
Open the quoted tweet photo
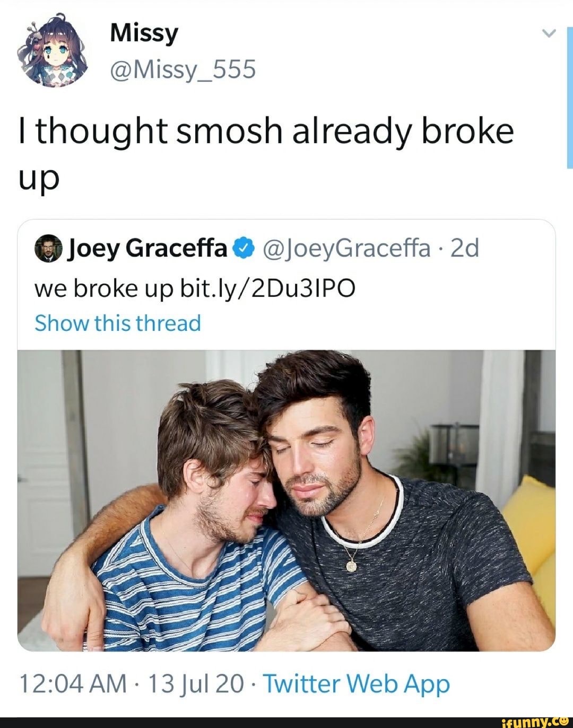[x=286, y=500]
